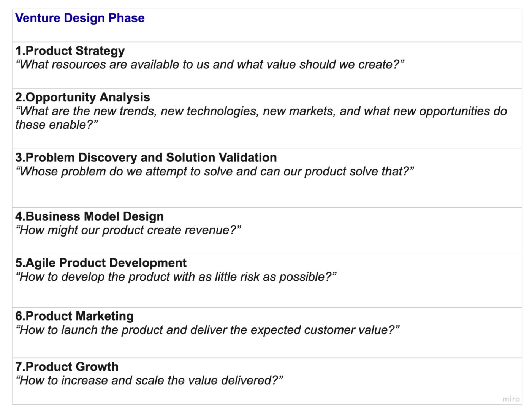
Task: Click the increase and scale value question
Action: pos(149,380)
